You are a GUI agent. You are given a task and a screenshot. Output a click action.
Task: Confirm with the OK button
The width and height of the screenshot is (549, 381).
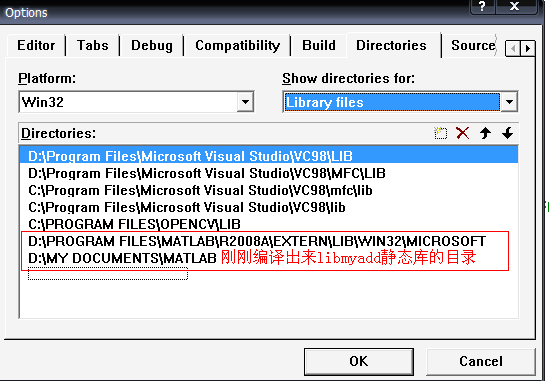(359, 361)
